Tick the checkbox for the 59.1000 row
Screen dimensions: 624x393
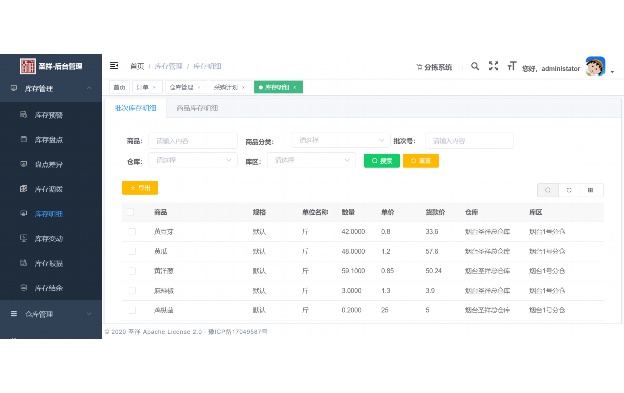point(132,270)
